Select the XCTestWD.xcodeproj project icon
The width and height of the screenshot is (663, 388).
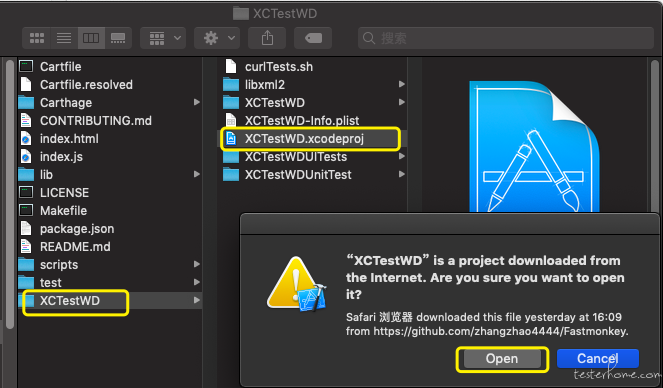pyautogui.click(x=231, y=139)
